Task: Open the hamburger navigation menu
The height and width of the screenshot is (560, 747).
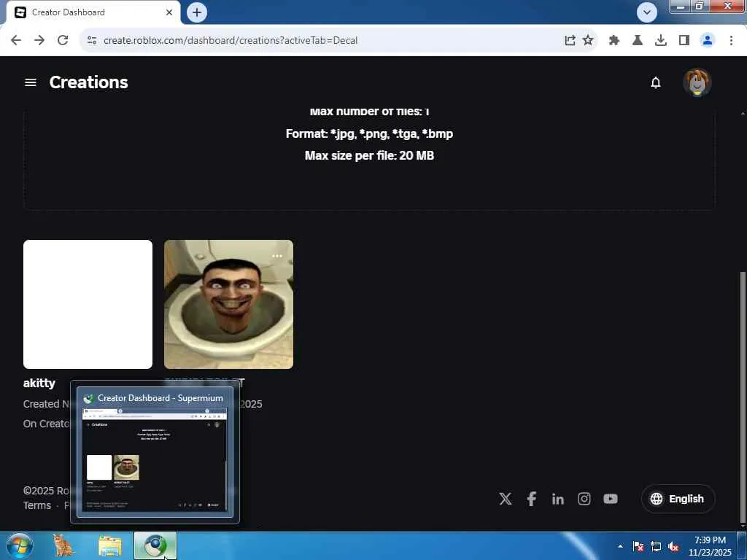Action: [x=31, y=82]
